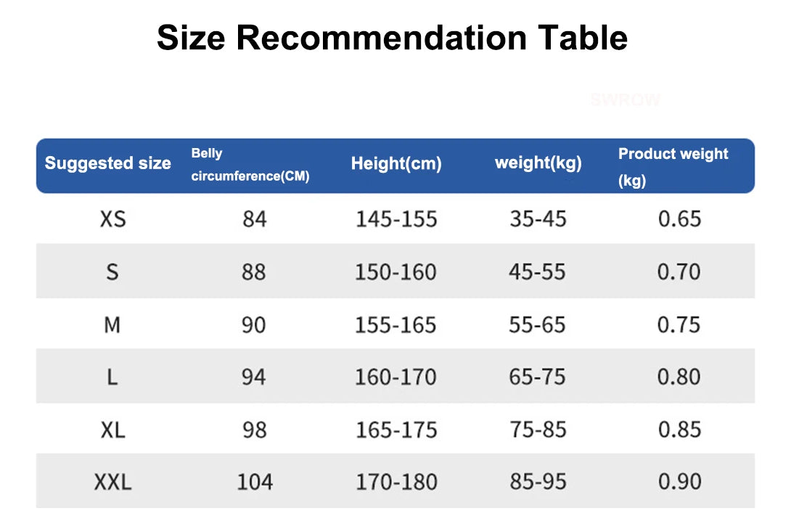
Task: Select the M size row label
Action: 112,324
